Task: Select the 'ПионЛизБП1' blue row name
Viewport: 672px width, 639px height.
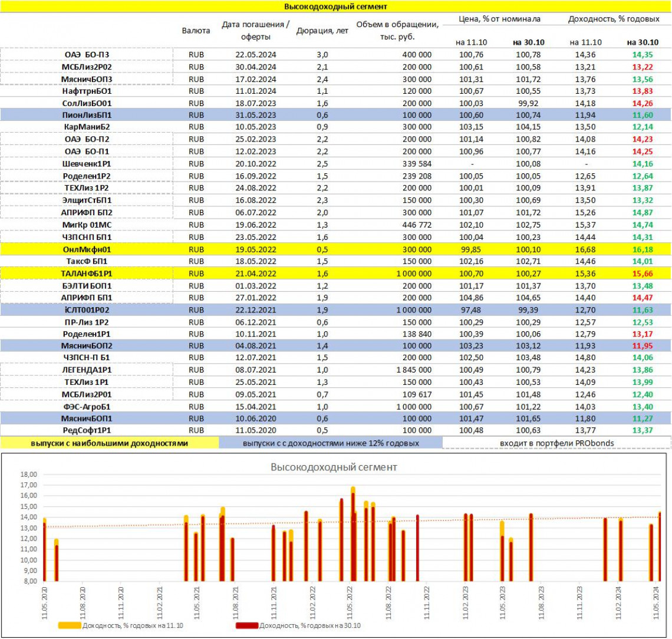Action: coord(87,115)
